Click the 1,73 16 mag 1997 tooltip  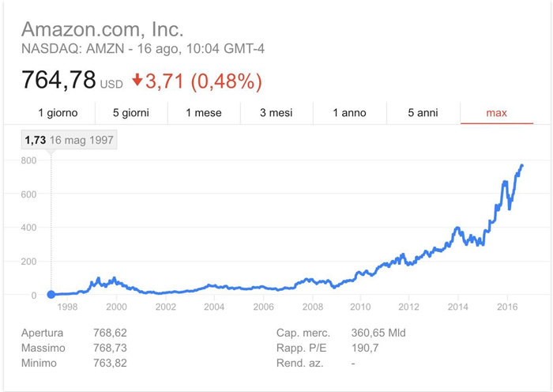tap(70, 140)
